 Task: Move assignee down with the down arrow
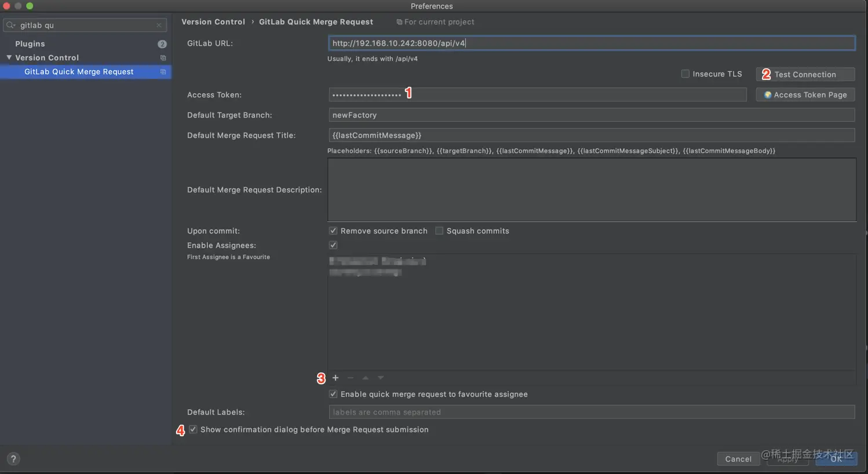tap(381, 378)
